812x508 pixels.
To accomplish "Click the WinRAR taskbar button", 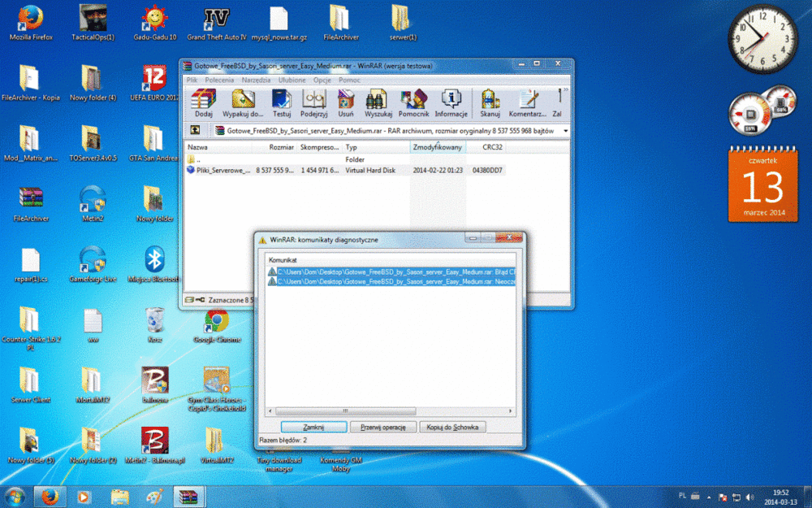I will point(189,497).
